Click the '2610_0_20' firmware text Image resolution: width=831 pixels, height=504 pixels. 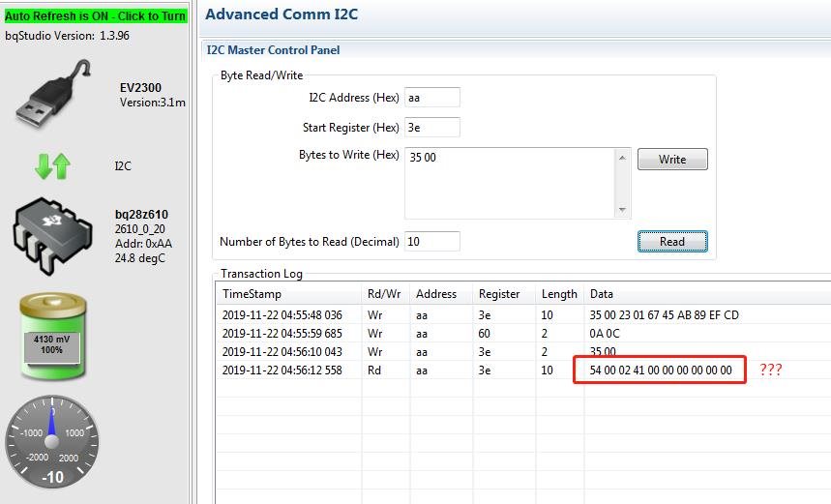click(x=140, y=229)
